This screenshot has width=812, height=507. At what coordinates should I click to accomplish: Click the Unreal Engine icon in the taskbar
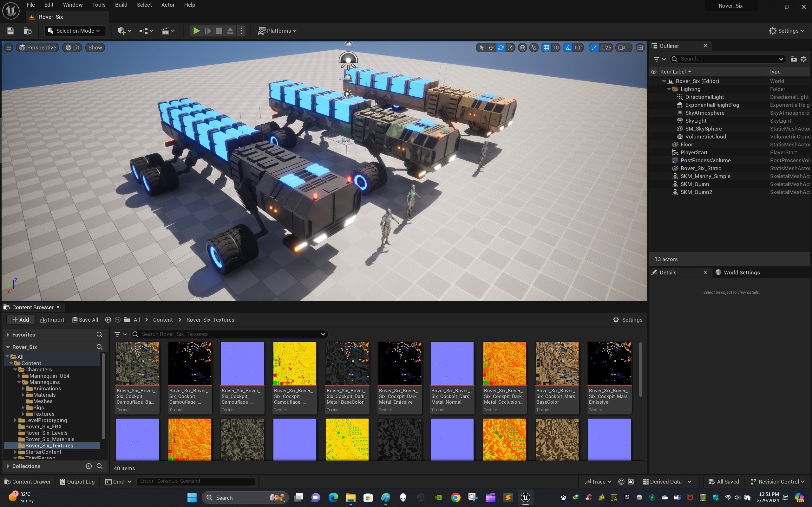coord(525,497)
